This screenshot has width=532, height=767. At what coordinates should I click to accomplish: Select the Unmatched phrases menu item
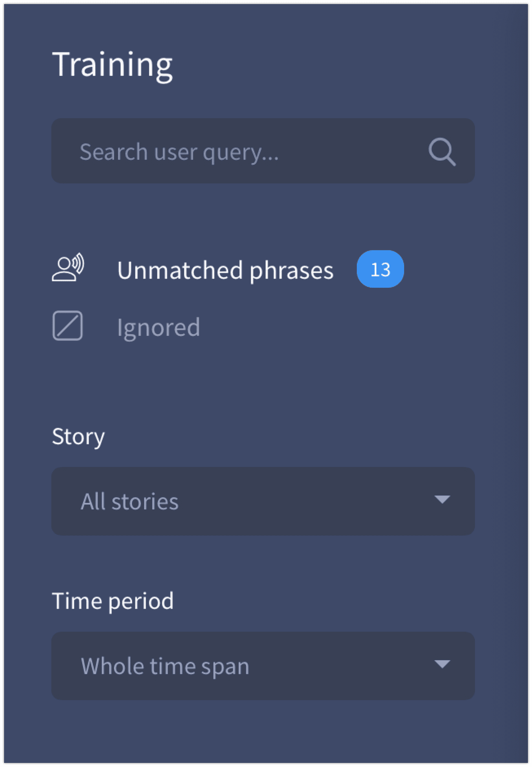[228, 269]
